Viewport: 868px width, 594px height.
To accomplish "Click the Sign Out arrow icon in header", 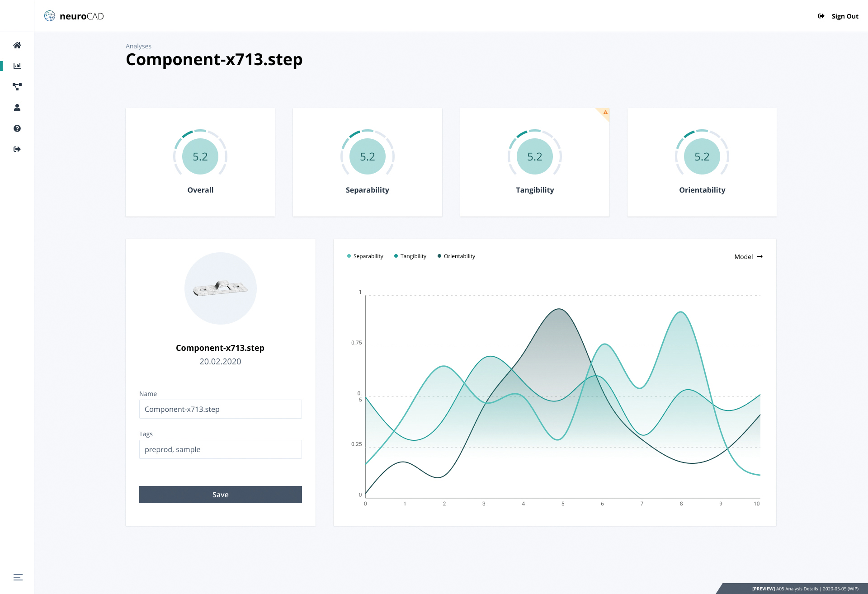I will [821, 16].
